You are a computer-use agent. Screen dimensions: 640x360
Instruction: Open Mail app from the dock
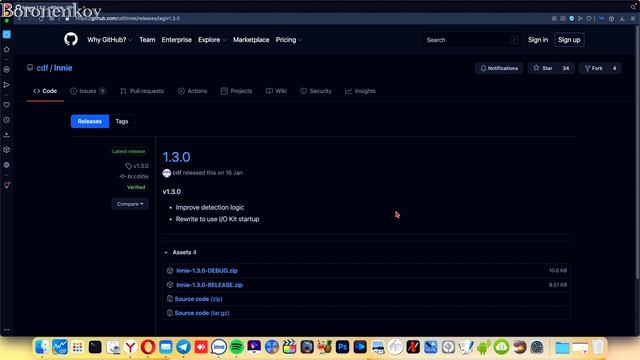[x=166, y=347]
